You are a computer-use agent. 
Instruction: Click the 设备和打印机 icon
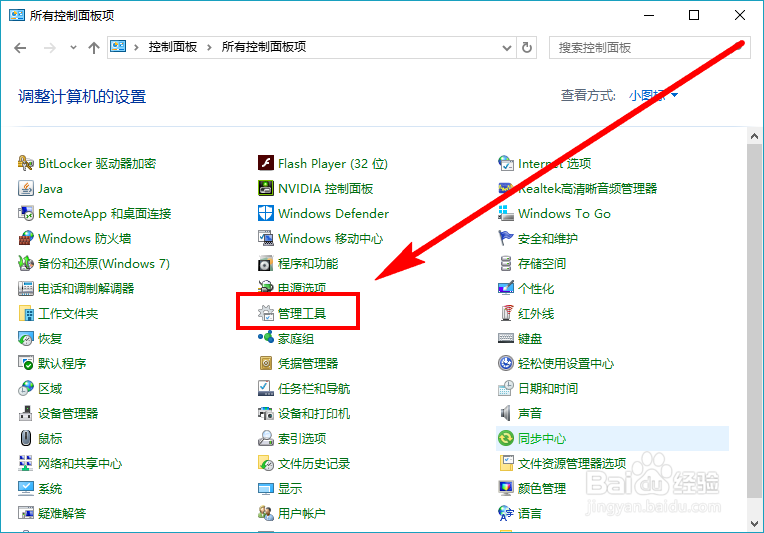pos(266,413)
